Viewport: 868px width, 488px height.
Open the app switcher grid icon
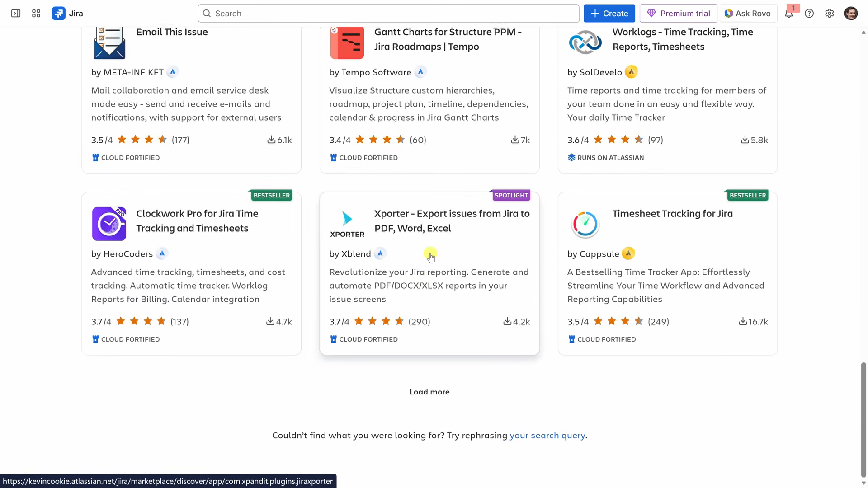point(36,14)
